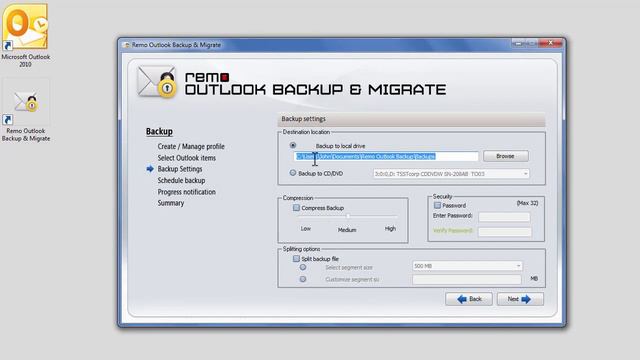Image resolution: width=640 pixels, height=360 pixels.
Task: Open the 500 MB segment size dropdown
Action: point(467,266)
